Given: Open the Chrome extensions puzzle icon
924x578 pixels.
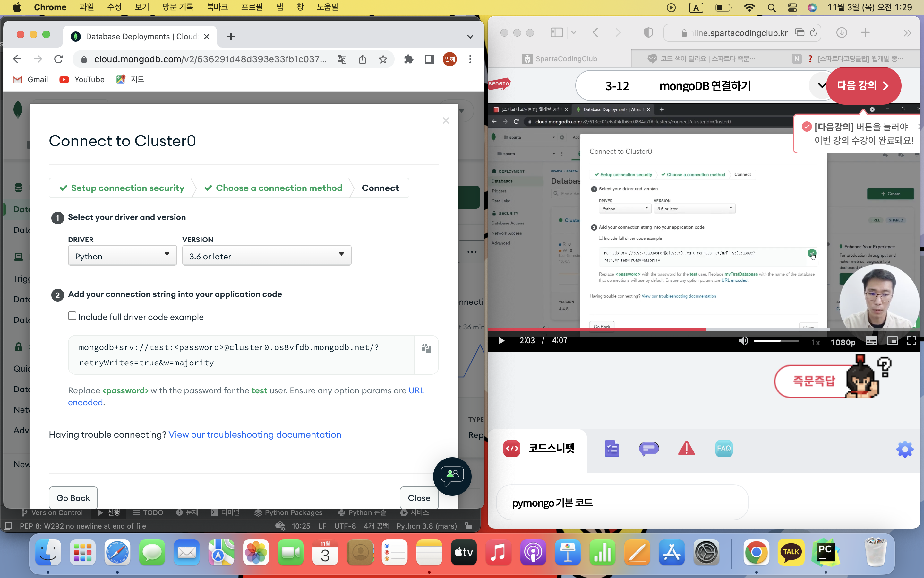Looking at the screenshot, I should click(x=408, y=59).
